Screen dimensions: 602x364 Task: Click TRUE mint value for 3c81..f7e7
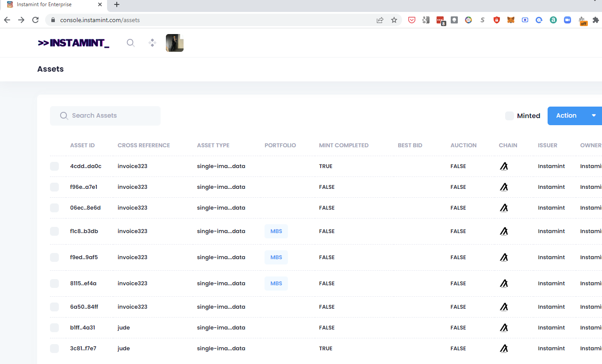pyautogui.click(x=326, y=349)
